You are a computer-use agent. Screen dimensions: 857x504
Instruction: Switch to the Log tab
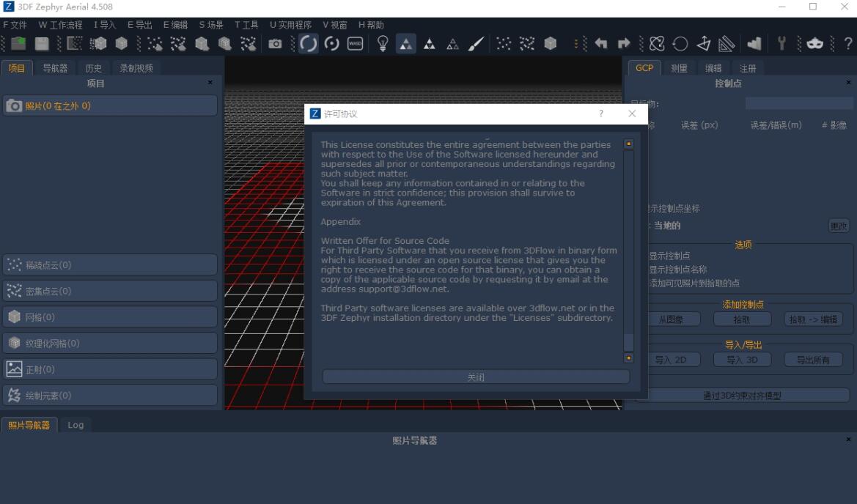76,425
